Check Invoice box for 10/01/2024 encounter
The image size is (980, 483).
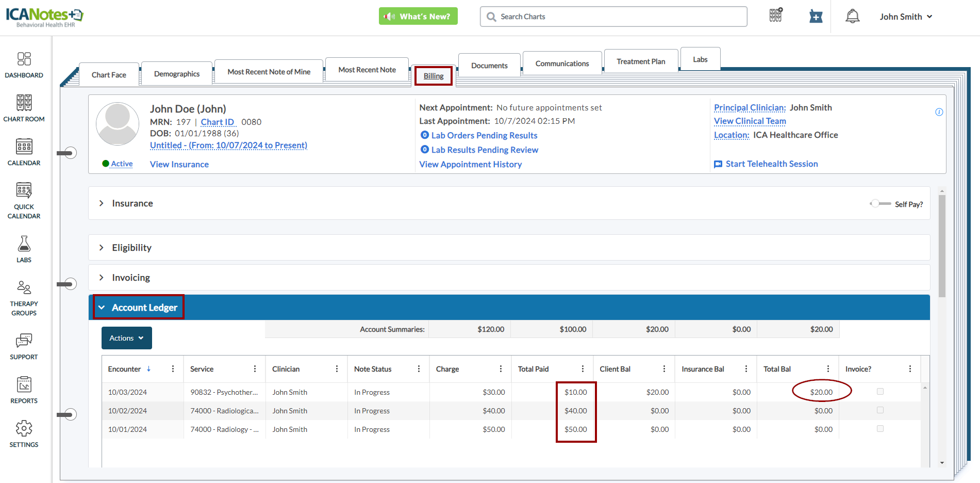(x=880, y=429)
